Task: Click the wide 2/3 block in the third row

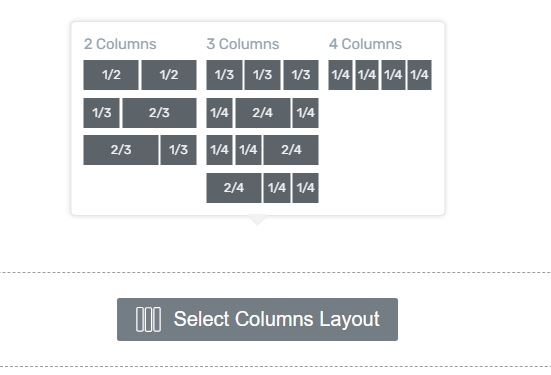Action: [x=121, y=150]
